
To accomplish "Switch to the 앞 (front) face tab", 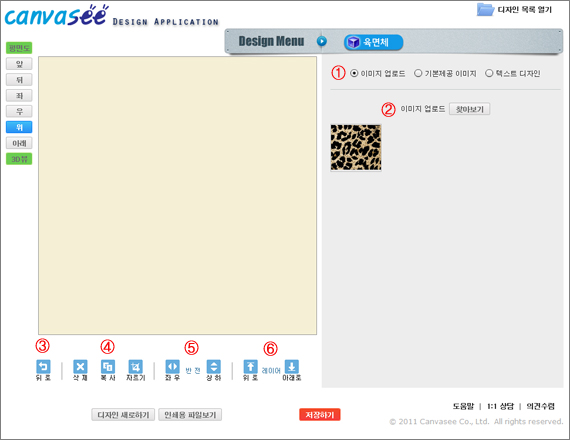I will coord(19,64).
